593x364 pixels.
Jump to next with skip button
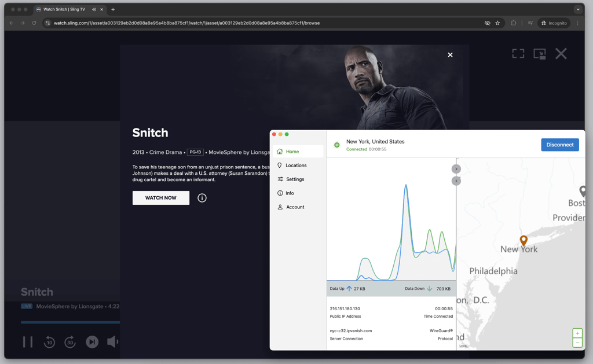(92, 341)
